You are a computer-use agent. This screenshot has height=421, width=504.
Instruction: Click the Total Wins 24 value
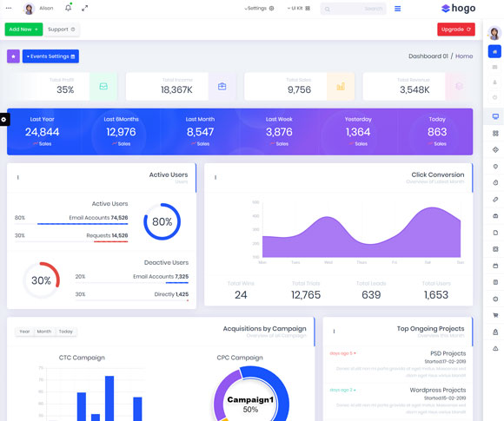click(241, 294)
